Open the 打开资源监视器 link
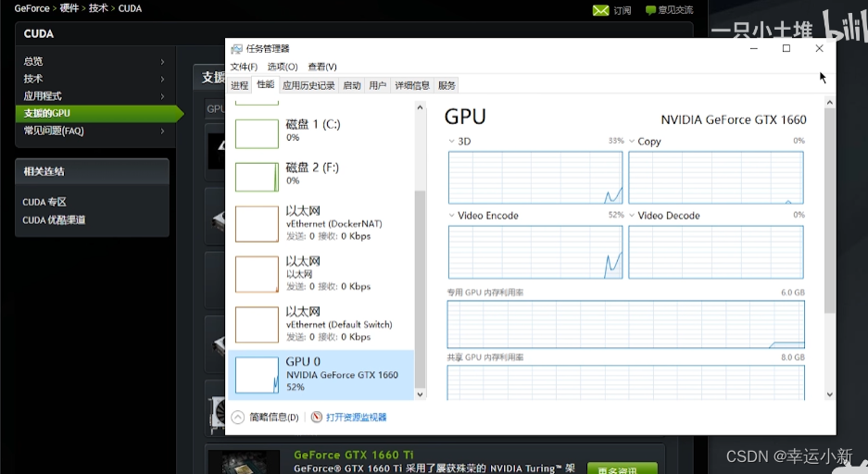868x474 pixels. (356, 417)
